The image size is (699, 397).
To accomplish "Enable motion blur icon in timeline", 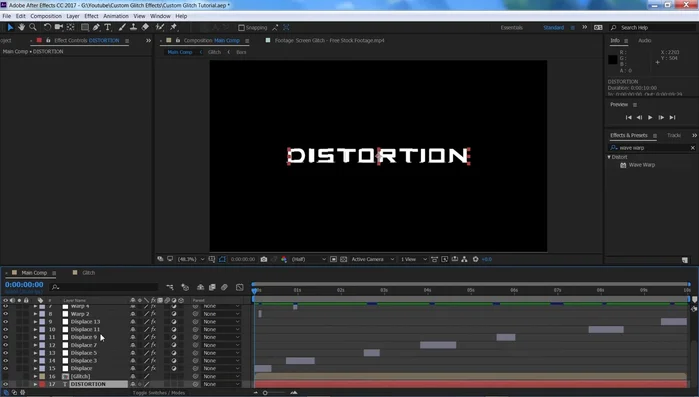I will pos(224,287).
